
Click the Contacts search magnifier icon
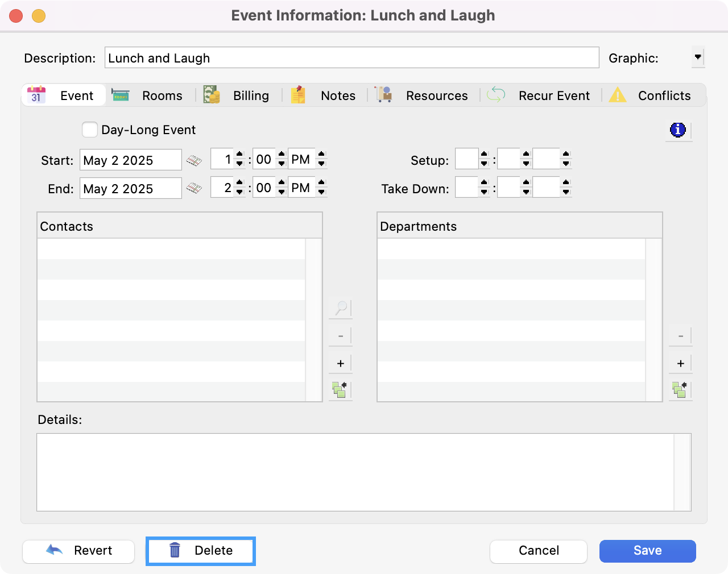click(341, 308)
